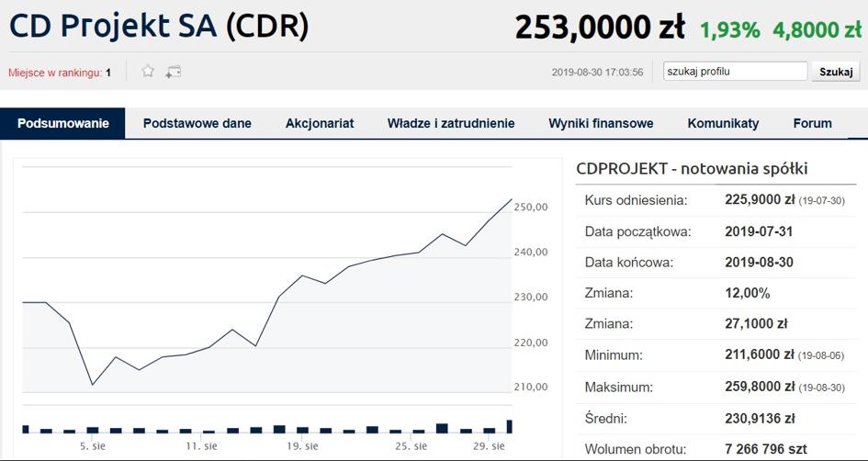Click the Szukaj button
The height and width of the screenshot is (461, 868).
pos(835,72)
